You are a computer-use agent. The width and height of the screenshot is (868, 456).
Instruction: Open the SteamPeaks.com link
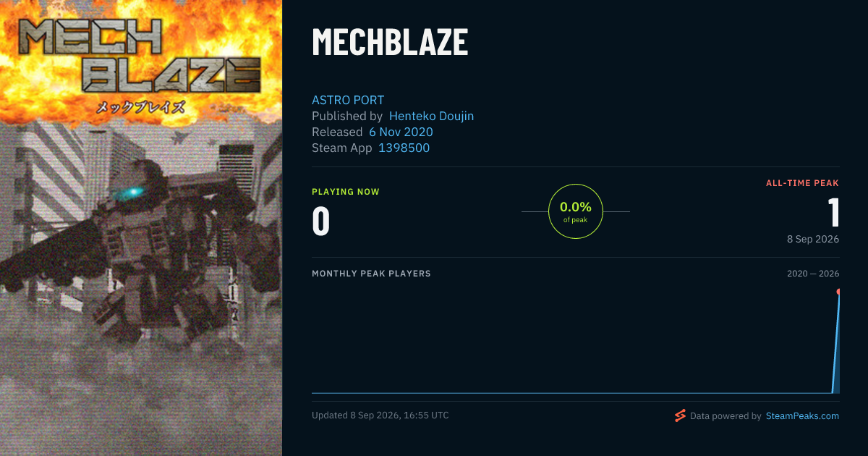(x=802, y=416)
